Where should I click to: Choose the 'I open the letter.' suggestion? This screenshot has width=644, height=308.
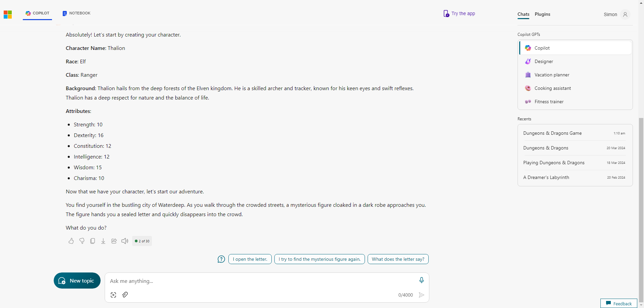(x=250, y=259)
